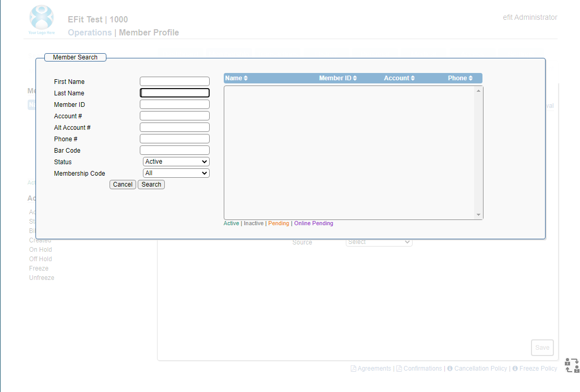Click the EFit logo image
The width and height of the screenshot is (580, 392).
click(x=41, y=20)
